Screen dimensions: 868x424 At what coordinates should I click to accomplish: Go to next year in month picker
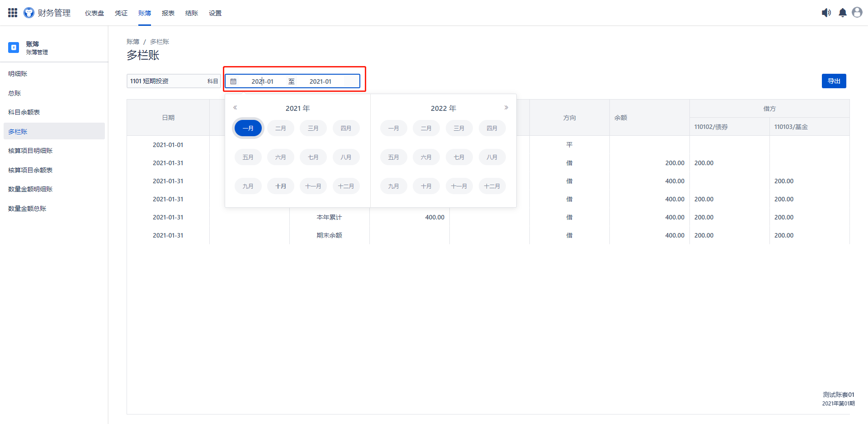click(x=506, y=108)
